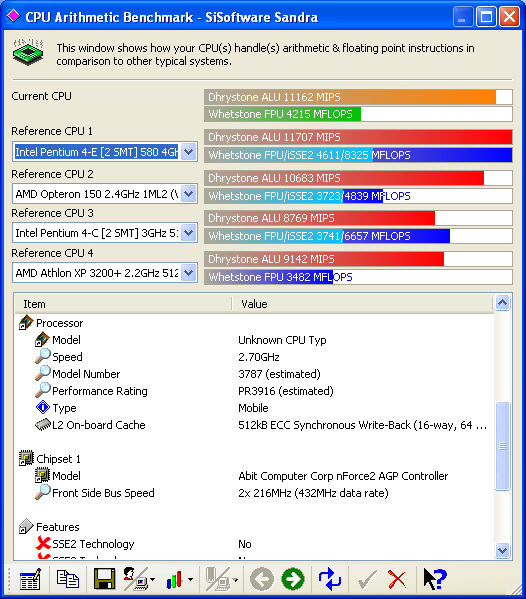The height and width of the screenshot is (599, 526).
Task: Select the Performance Rating row
Action: (x=254, y=391)
